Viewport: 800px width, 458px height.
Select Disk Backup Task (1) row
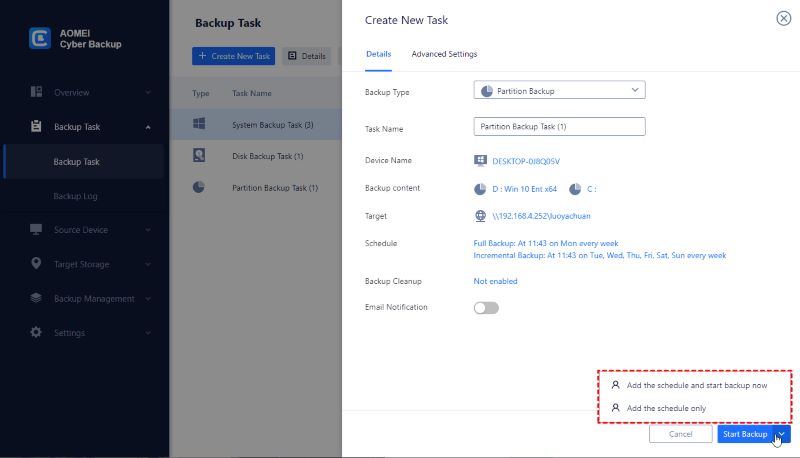coord(256,156)
